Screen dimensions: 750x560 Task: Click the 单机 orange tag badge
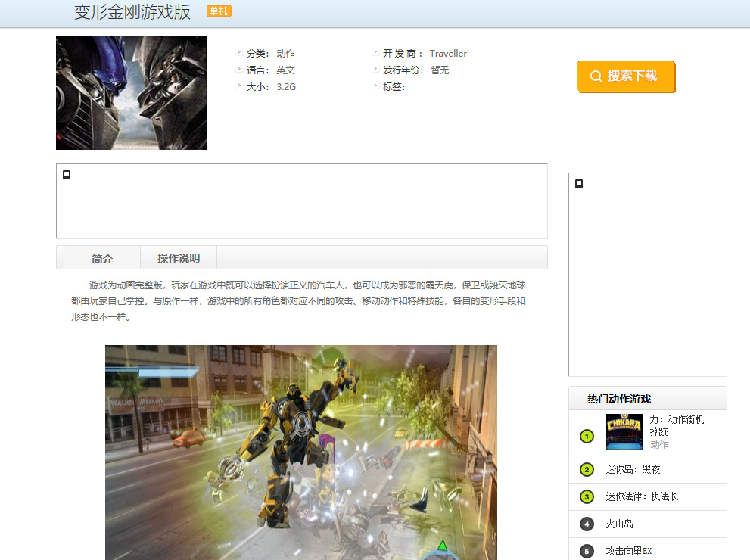[219, 11]
